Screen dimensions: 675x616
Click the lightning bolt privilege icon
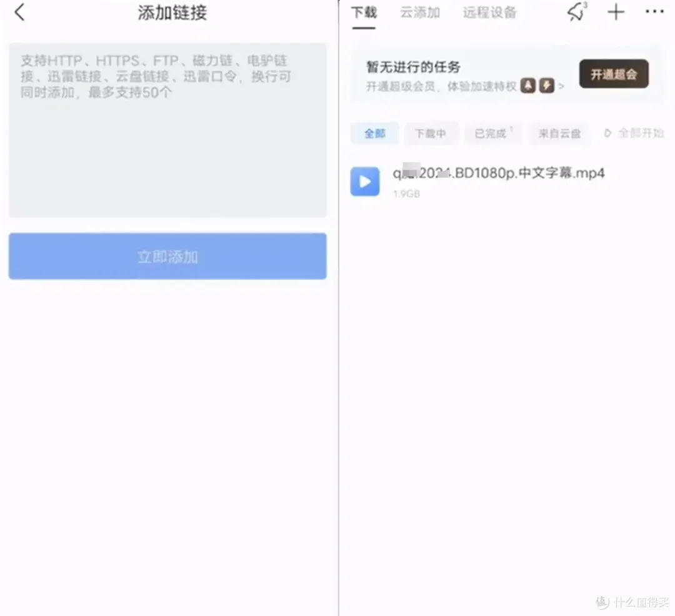[x=547, y=86]
